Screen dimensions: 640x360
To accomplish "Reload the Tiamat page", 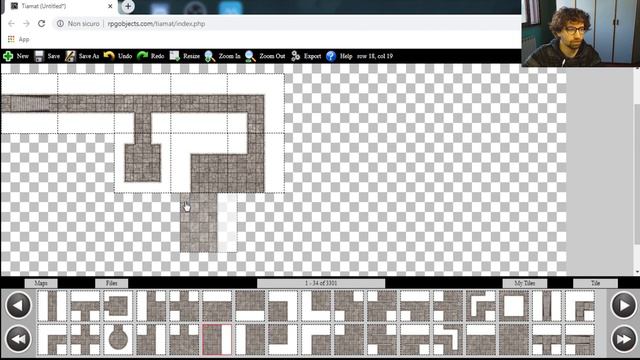I will [41, 24].
